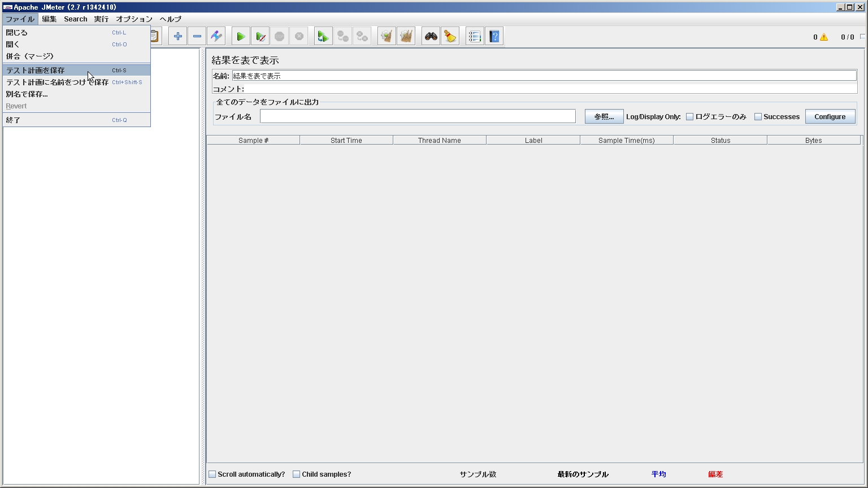Start the test with green play icon

pos(241,37)
